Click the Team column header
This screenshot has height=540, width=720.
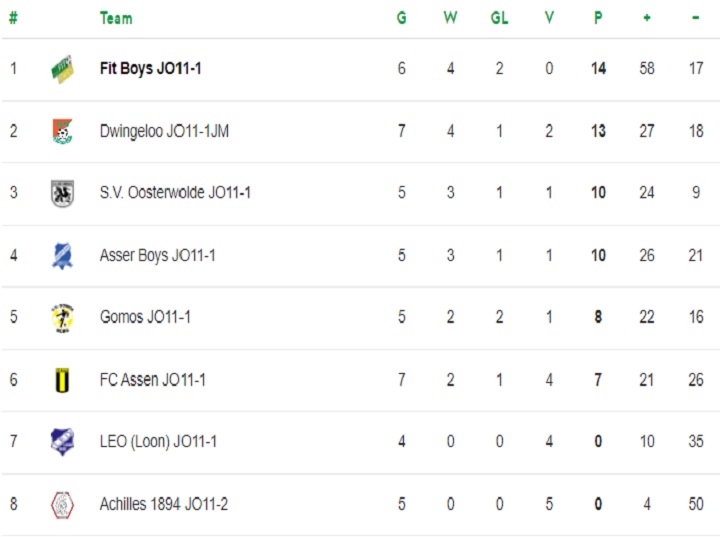(116, 18)
